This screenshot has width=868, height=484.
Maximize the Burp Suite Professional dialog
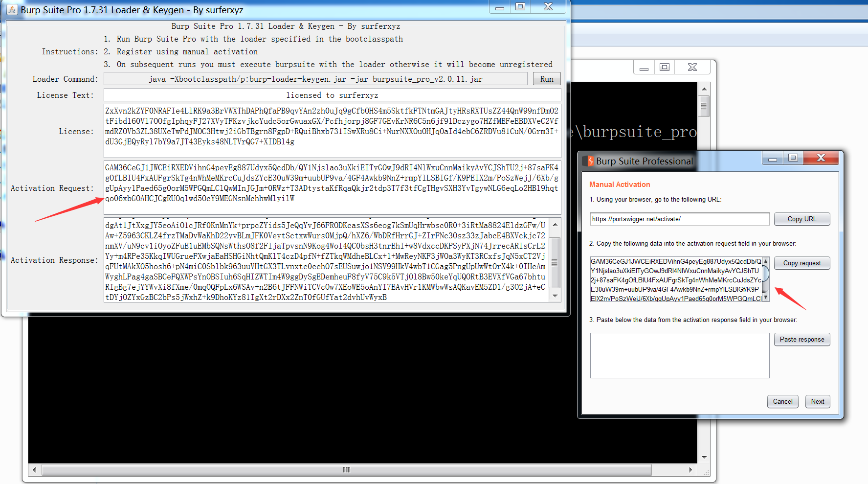pos(793,158)
